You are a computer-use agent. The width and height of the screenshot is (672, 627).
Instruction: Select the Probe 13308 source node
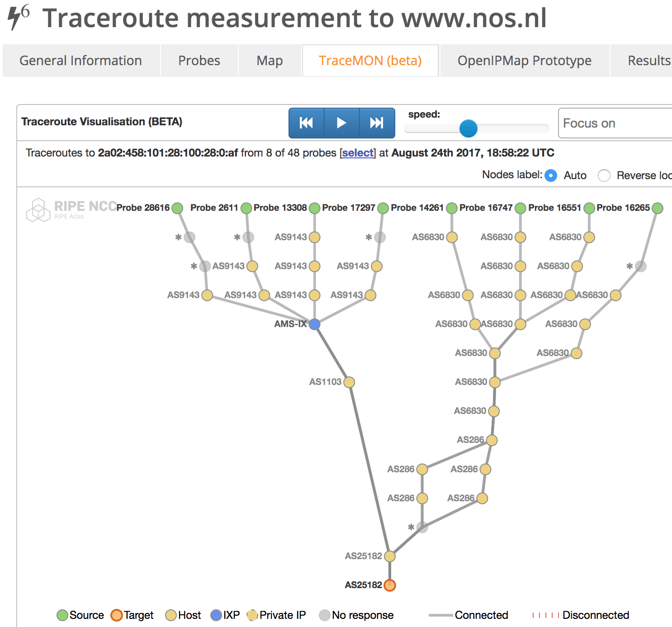coord(315,208)
